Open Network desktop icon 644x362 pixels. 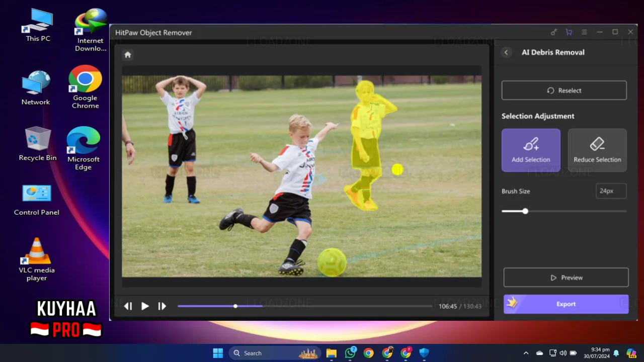(x=36, y=88)
